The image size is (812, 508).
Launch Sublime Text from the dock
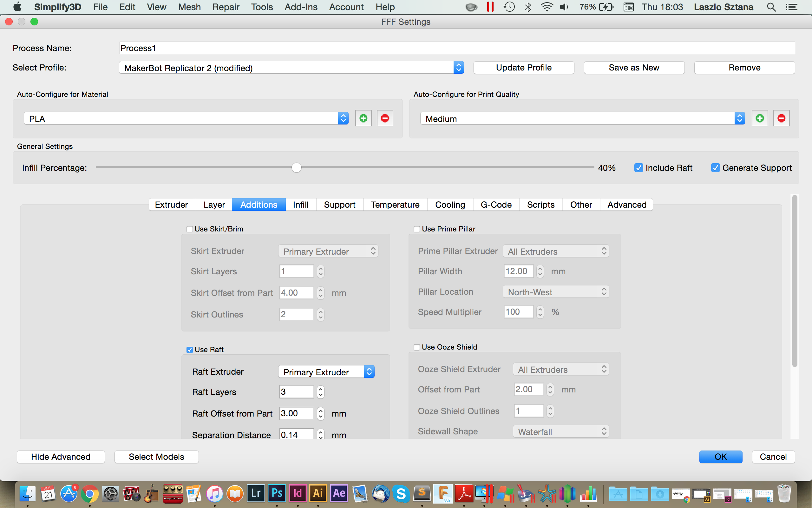pyautogui.click(x=422, y=494)
